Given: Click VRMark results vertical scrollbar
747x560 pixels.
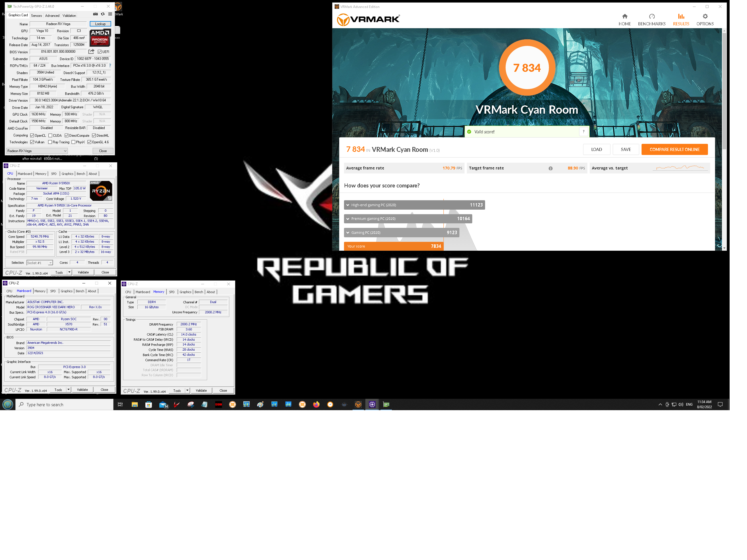Looking at the screenshot, I should click(x=724, y=91).
